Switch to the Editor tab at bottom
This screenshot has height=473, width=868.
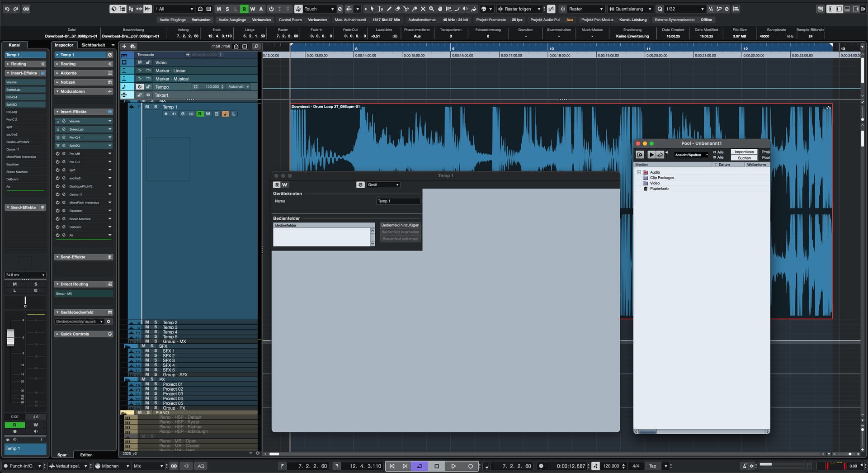86,455
